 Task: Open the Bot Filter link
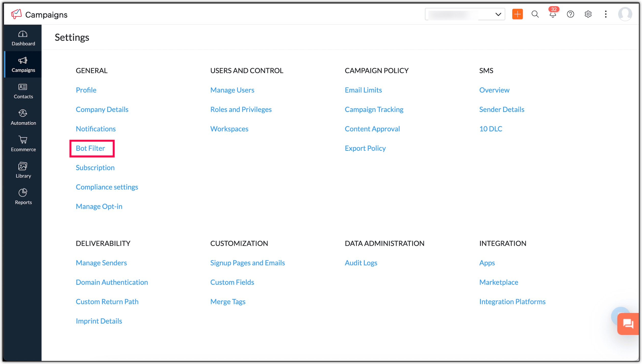pos(90,148)
